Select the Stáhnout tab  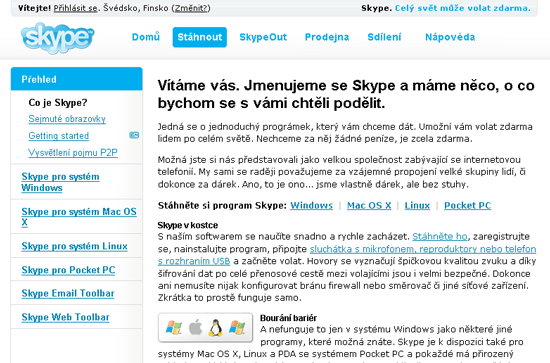(200, 37)
